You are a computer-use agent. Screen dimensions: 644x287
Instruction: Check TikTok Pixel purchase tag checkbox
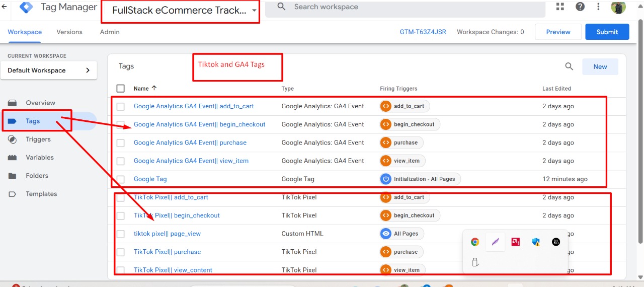click(x=120, y=252)
